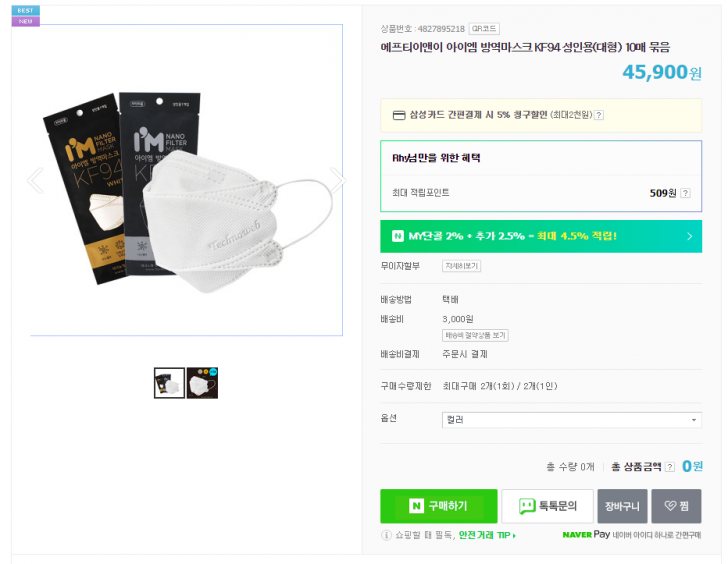This screenshot has height=564, width=728.
Task: Open the QR코드 button
Action: pyautogui.click(x=484, y=29)
